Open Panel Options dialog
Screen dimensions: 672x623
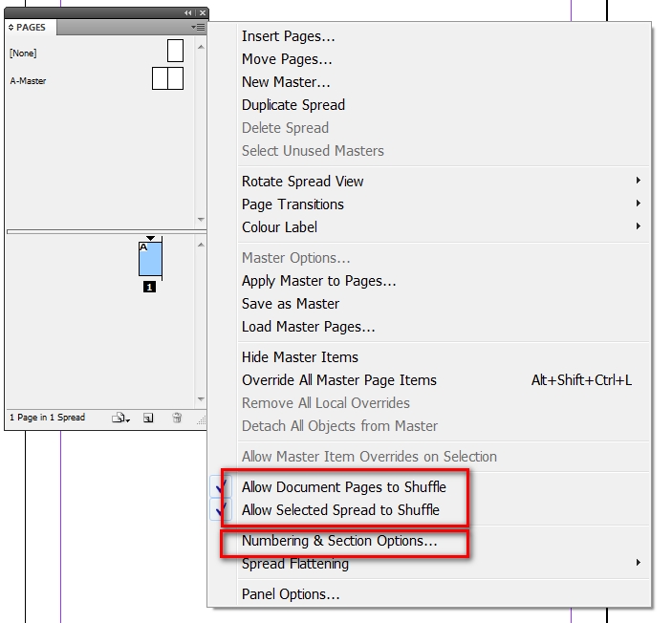(x=291, y=594)
